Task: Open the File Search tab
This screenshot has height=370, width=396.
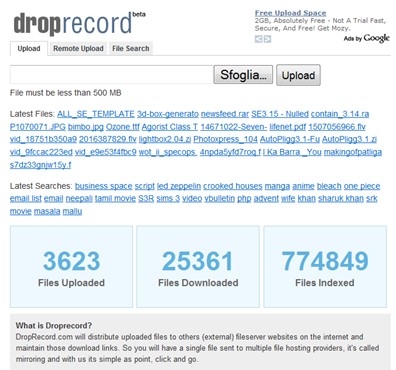Action: tap(131, 49)
